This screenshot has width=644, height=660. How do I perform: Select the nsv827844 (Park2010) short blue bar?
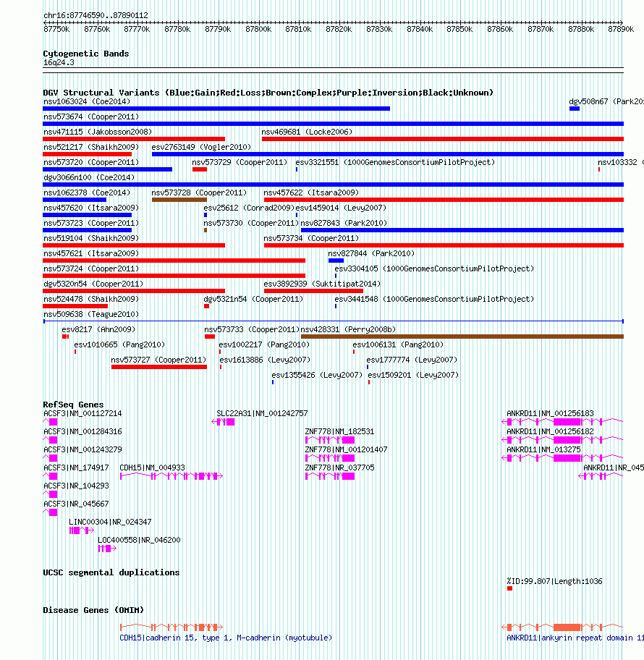tap(336, 260)
